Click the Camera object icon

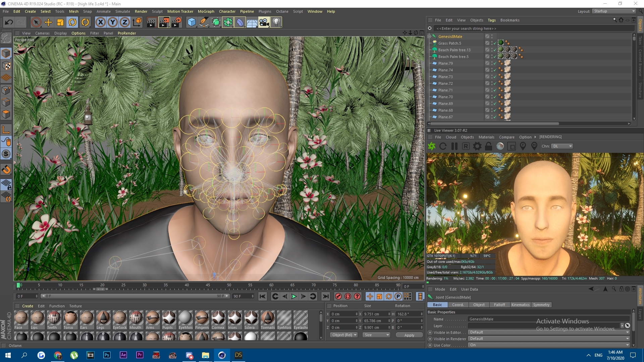(264, 22)
